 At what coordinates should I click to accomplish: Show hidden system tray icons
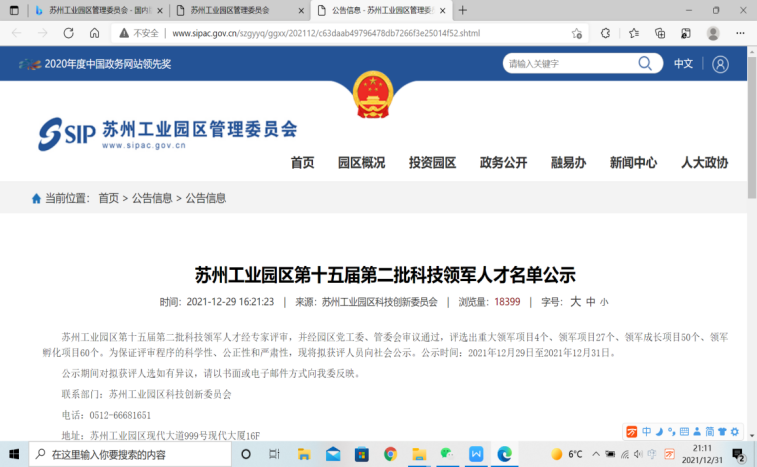coord(596,454)
